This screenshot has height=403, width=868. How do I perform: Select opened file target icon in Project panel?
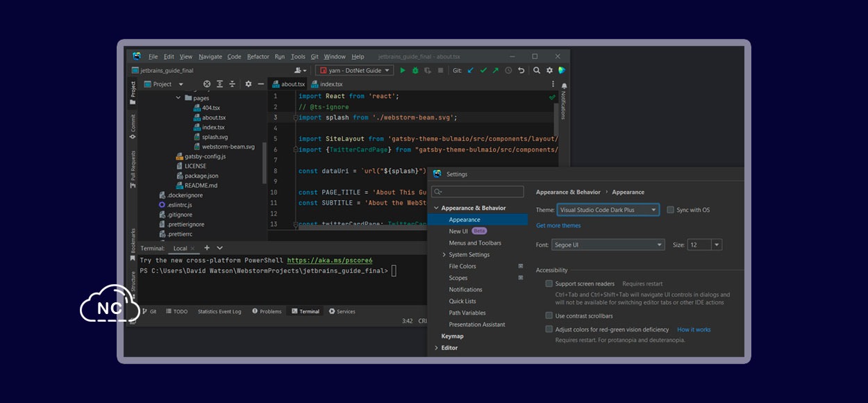(x=207, y=84)
